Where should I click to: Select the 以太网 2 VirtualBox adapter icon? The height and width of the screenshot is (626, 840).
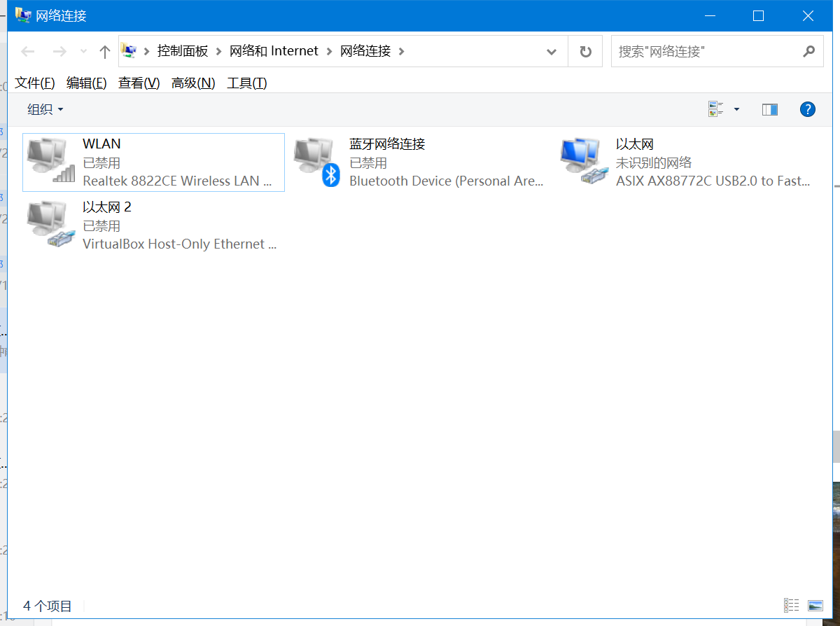pyautogui.click(x=50, y=224)
